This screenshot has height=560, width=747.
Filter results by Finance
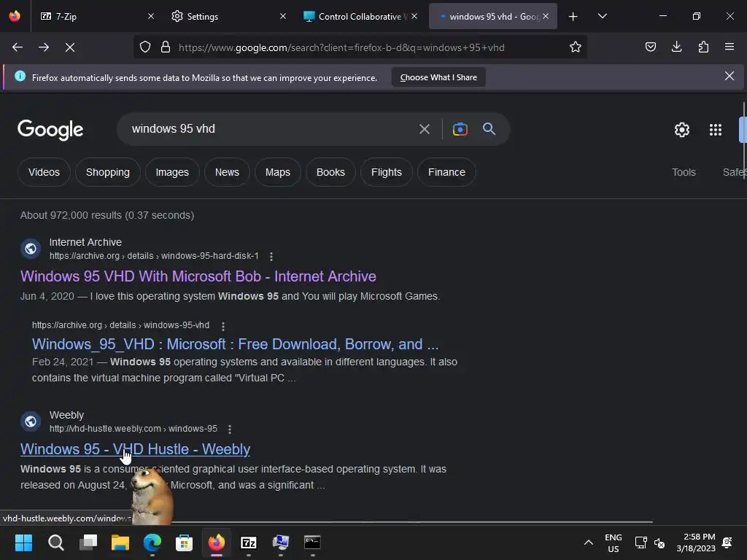click(x=446, y=172)
